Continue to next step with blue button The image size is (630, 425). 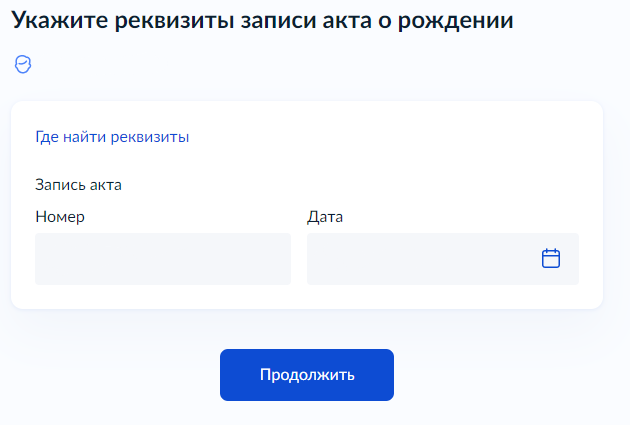pos(307,375)
